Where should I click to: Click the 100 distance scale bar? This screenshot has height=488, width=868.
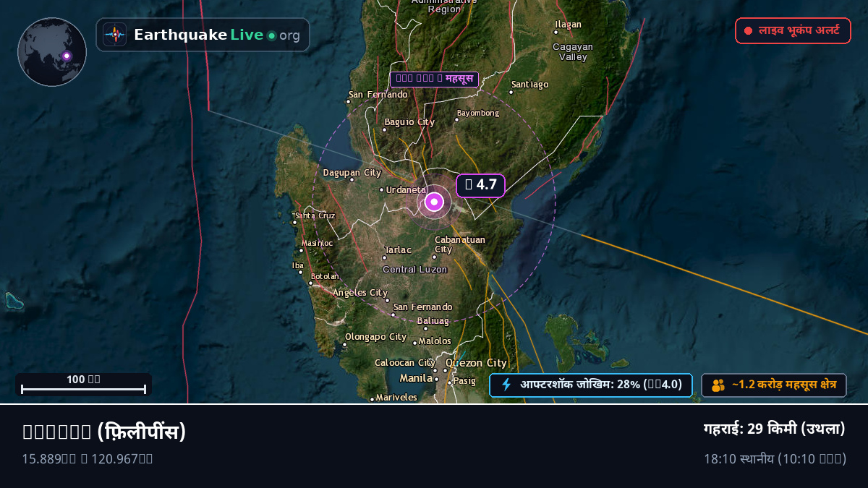click(x=84, y=385)
